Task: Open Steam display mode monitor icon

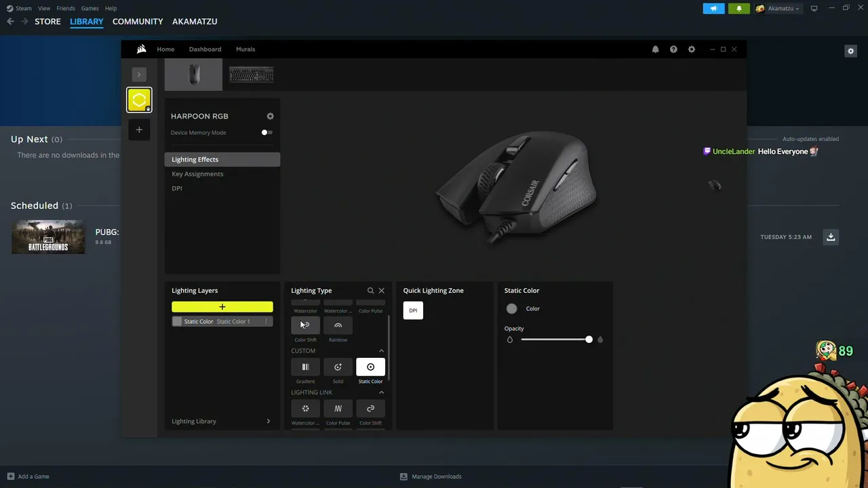Action: click(x=814, y=8)
